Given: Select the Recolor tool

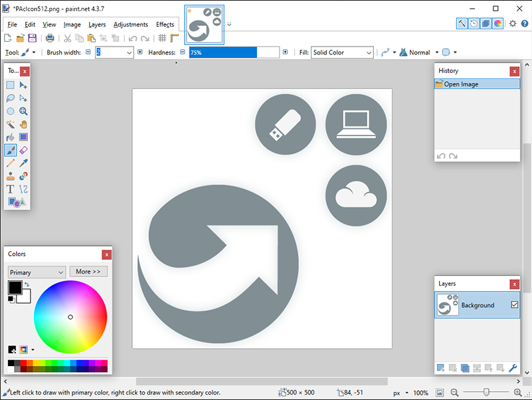Looking at the screenshot, I should click(23, 176).
